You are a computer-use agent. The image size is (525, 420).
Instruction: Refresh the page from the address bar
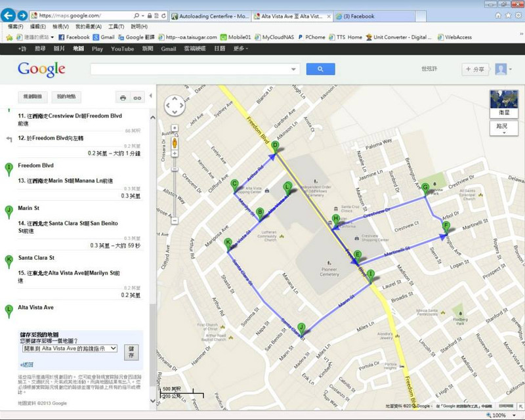163,16
